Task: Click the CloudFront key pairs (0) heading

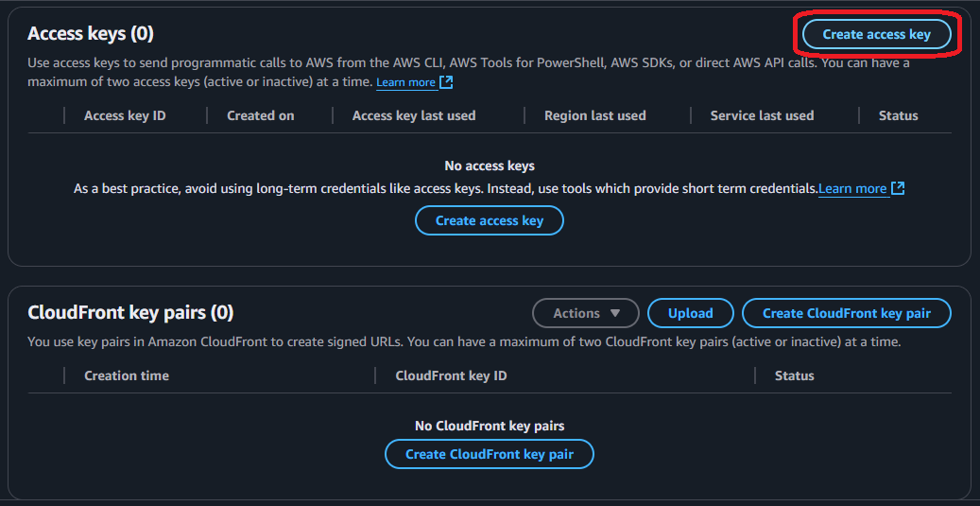Action: [130, 312]
